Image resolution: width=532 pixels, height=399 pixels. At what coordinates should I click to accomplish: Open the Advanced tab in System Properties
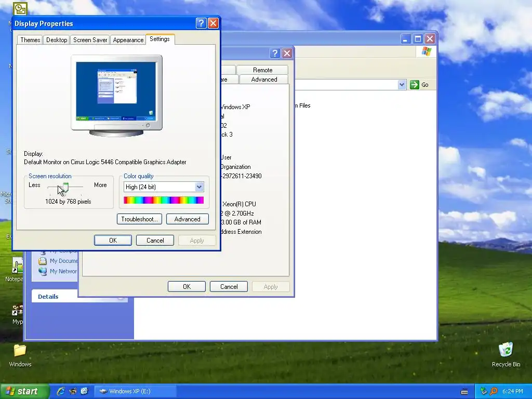point(264,79)
